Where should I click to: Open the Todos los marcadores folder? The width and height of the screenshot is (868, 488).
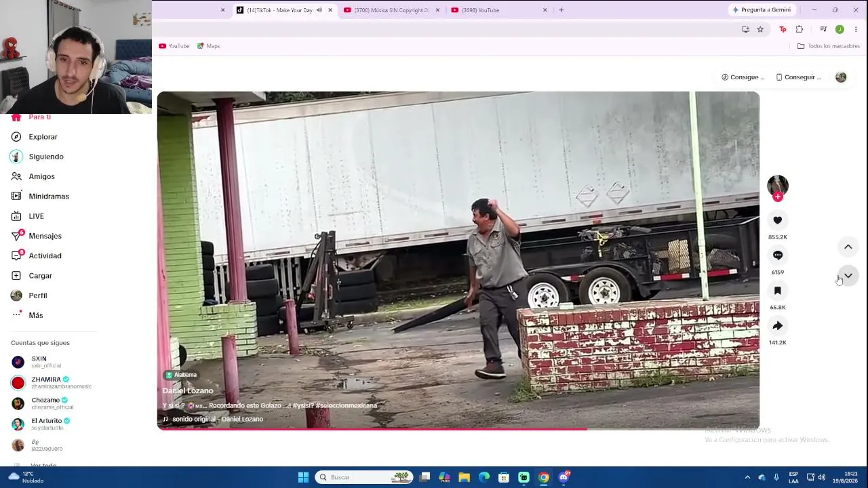point(829,46)
